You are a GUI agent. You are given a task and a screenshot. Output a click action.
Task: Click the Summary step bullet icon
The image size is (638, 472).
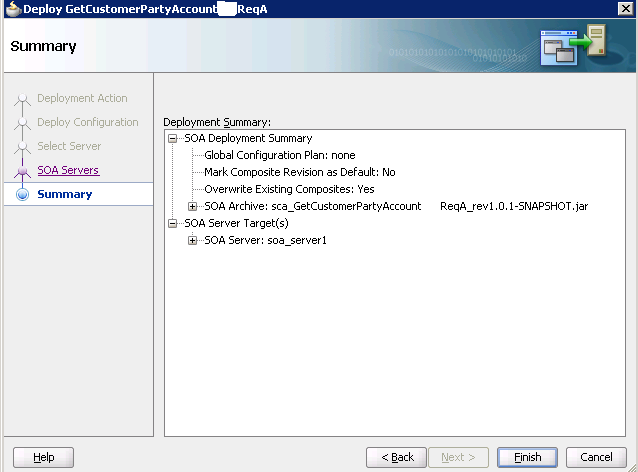(x=22, y=194)
